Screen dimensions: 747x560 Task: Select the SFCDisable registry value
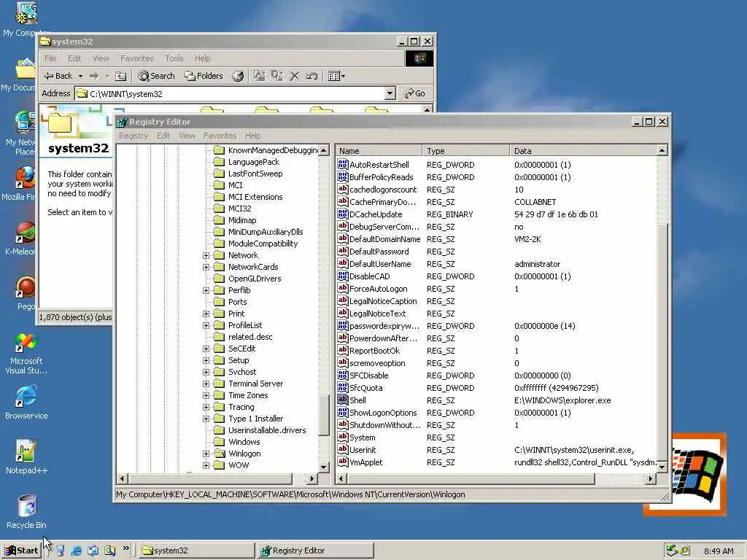pyautogui.click(x=368, y=376)
